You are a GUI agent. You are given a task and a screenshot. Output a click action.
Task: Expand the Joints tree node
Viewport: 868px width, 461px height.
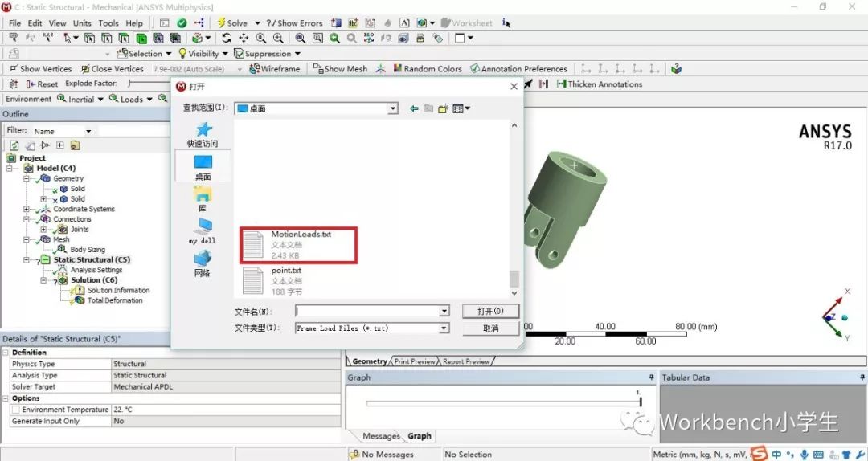coord(43,229)
